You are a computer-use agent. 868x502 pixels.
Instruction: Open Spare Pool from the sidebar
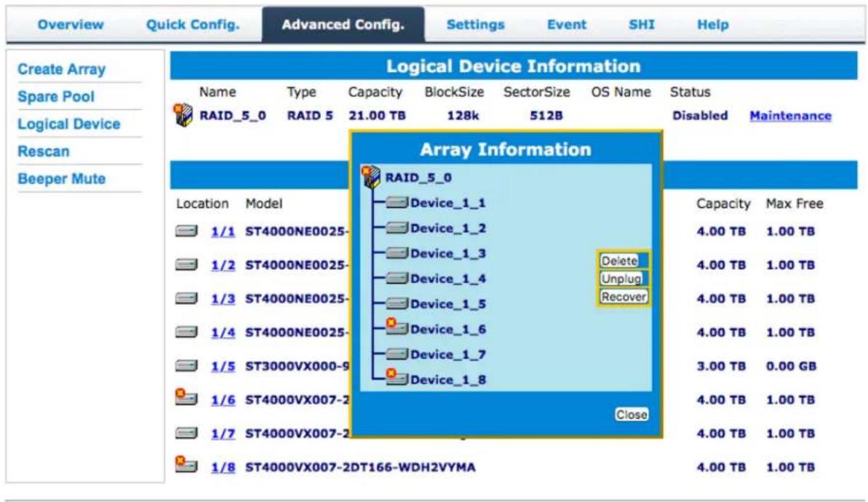[56, 96]
